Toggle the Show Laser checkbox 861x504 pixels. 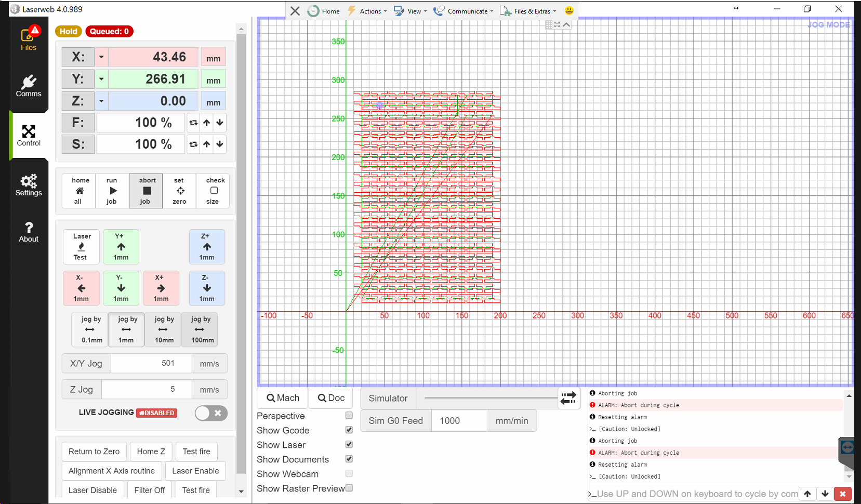point(349,445)
